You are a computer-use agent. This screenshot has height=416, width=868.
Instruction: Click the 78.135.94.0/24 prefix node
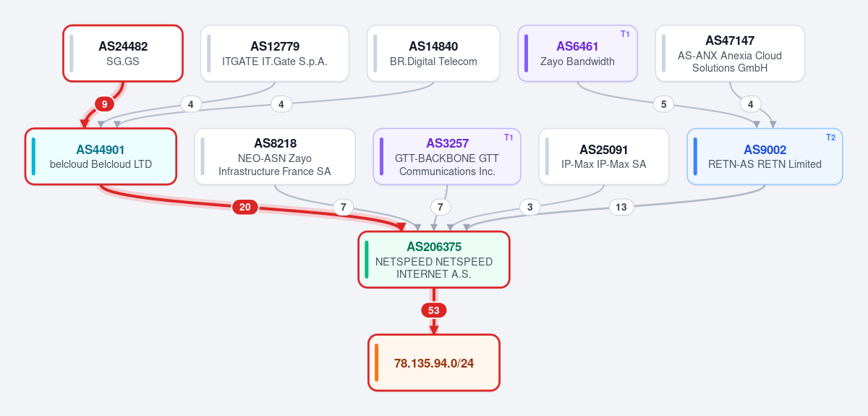coord(434,362)
